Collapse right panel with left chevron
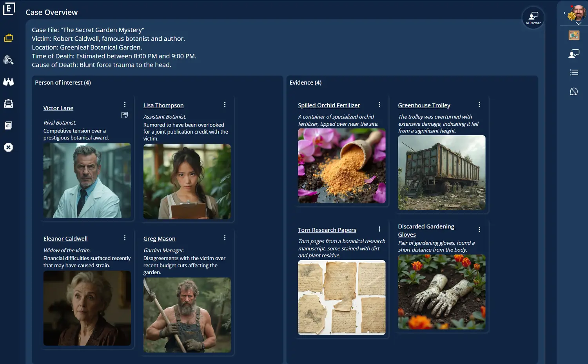588x364 pixels. pyautogui.click(x=564, y=13)
